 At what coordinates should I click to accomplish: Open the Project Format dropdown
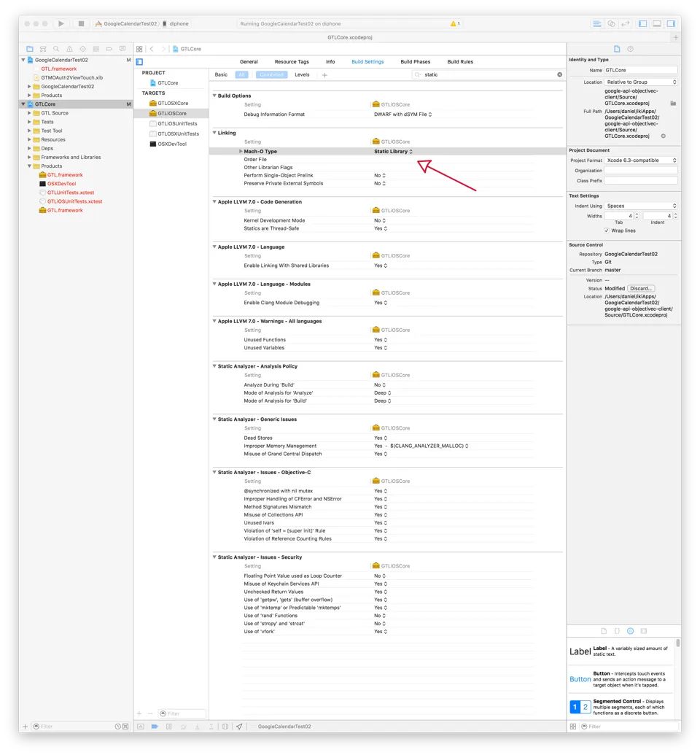tap(641, 160)
